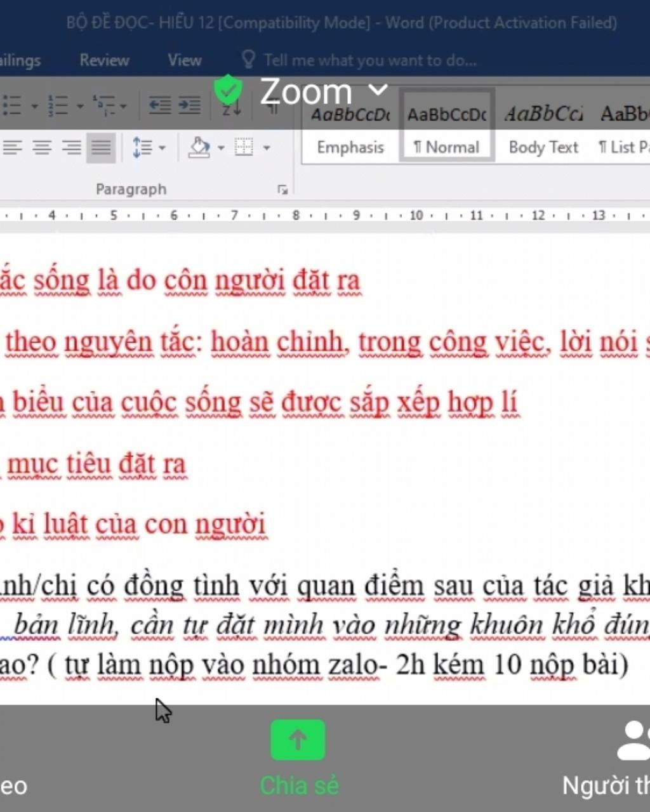Open the Bullets style dropdown arrow
This screenshot has width=650, height=812.
coord(34,106)
